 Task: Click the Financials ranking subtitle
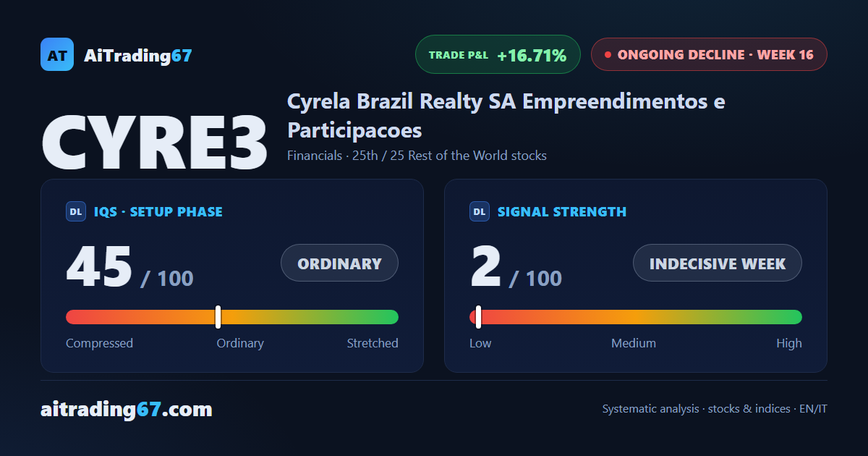(x=417, y=156)
